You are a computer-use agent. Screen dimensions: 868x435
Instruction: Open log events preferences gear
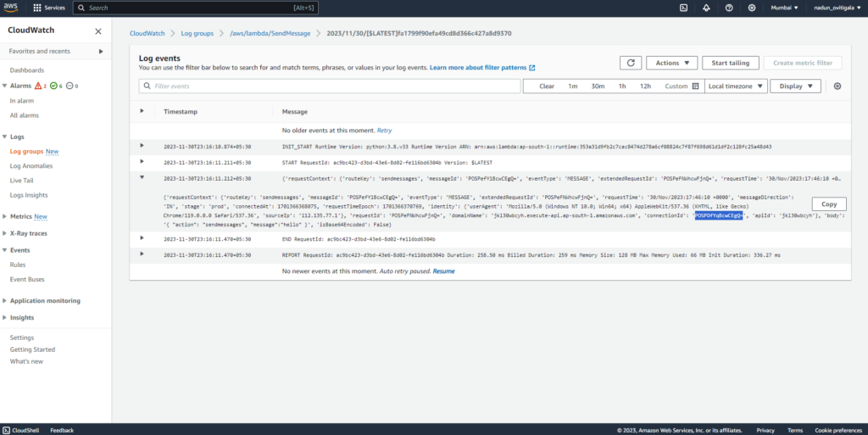837,86
